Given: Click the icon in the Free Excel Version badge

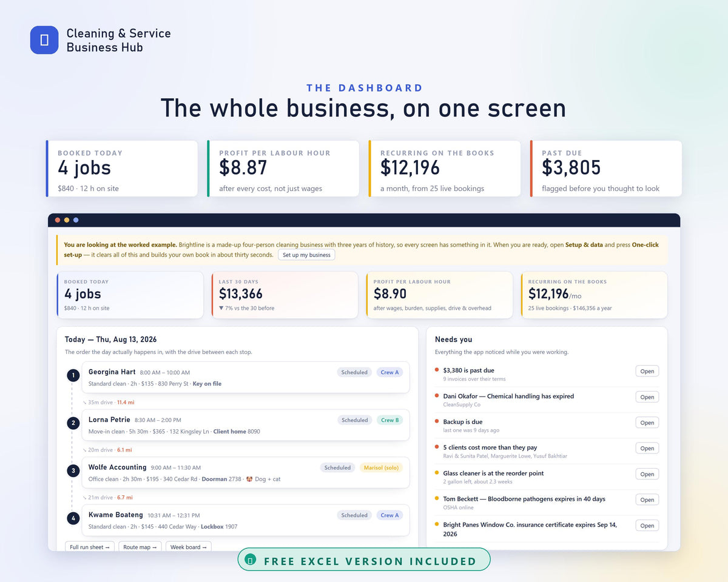Looking at the screenshot, I should point(251,561).
